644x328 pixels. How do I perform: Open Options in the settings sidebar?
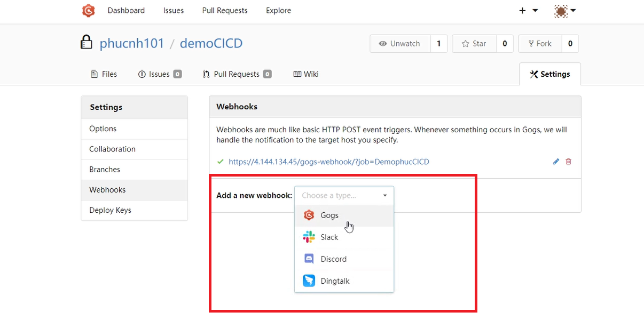tap(135, 129)
